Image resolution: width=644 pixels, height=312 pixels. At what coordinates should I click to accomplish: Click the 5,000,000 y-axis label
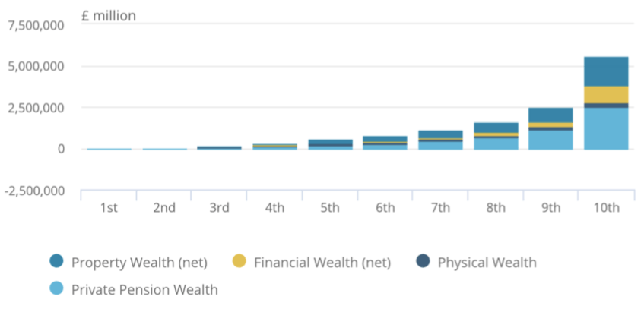36,67
